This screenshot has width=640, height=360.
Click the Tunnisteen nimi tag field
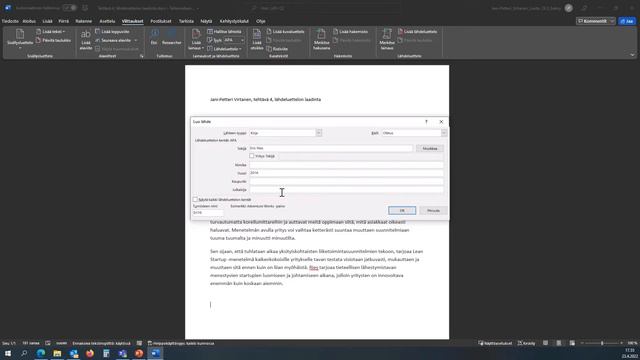click(207, 213)
